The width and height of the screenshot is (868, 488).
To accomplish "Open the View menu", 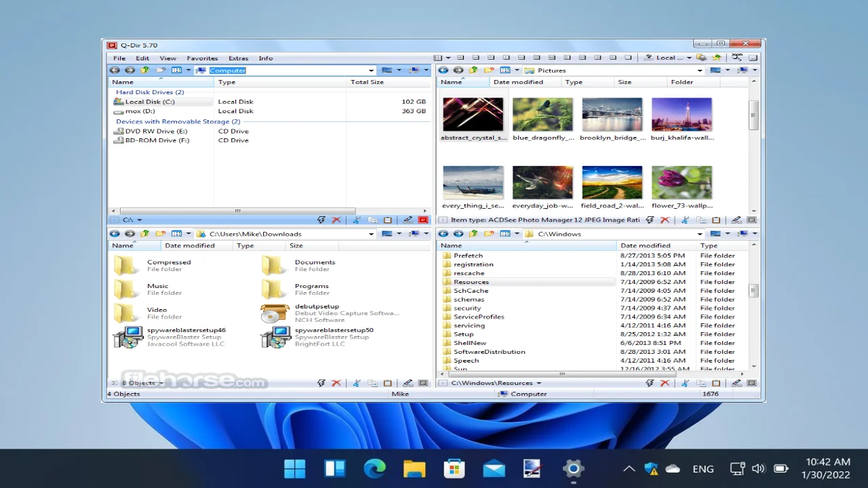I will (167, 58).
